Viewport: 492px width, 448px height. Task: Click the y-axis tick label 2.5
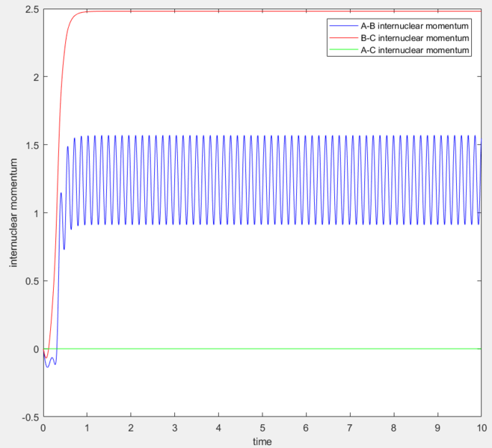(x=32, y=9)
